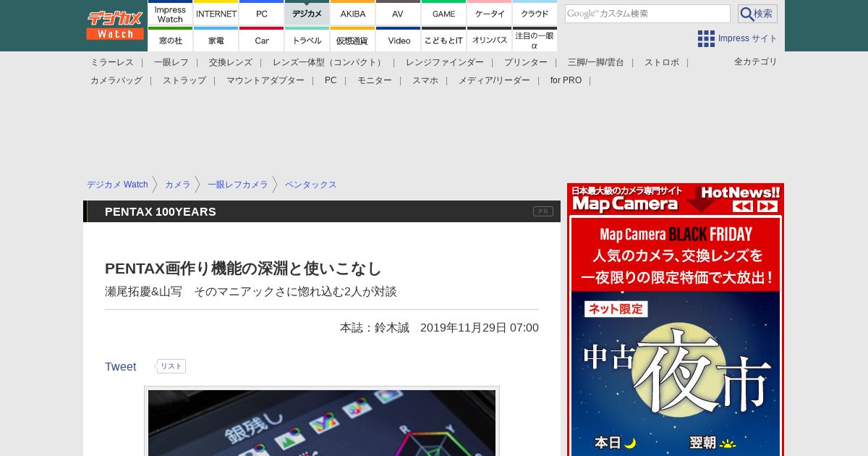
Task: Open the 家電 tab
Action: click(216, 40)
